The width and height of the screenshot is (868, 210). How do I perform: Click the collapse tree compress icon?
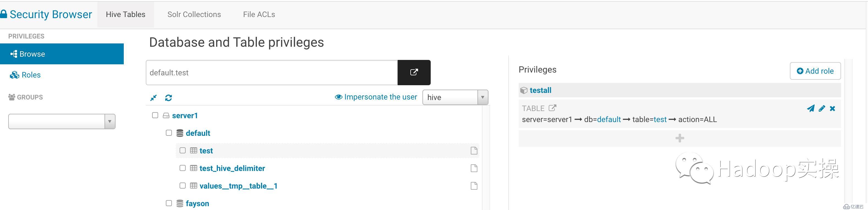tap(153, 98)
